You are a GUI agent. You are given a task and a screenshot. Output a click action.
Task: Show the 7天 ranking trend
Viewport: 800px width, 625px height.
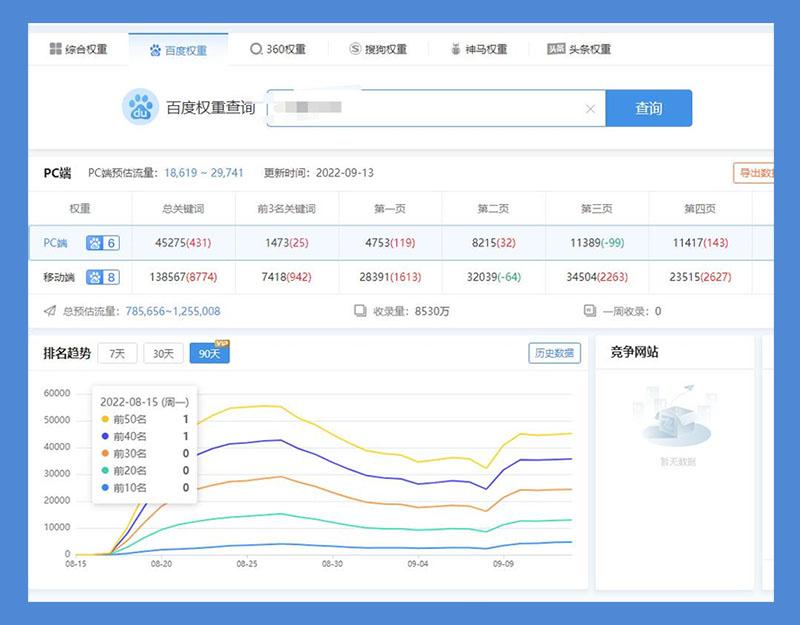click(x=117, y=353)
